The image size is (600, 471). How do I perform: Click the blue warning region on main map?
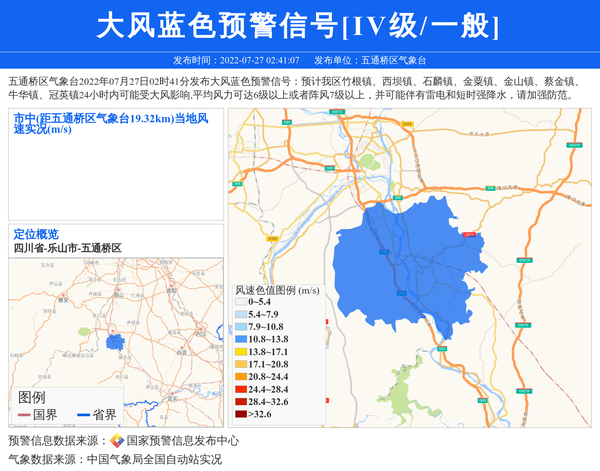400,260
